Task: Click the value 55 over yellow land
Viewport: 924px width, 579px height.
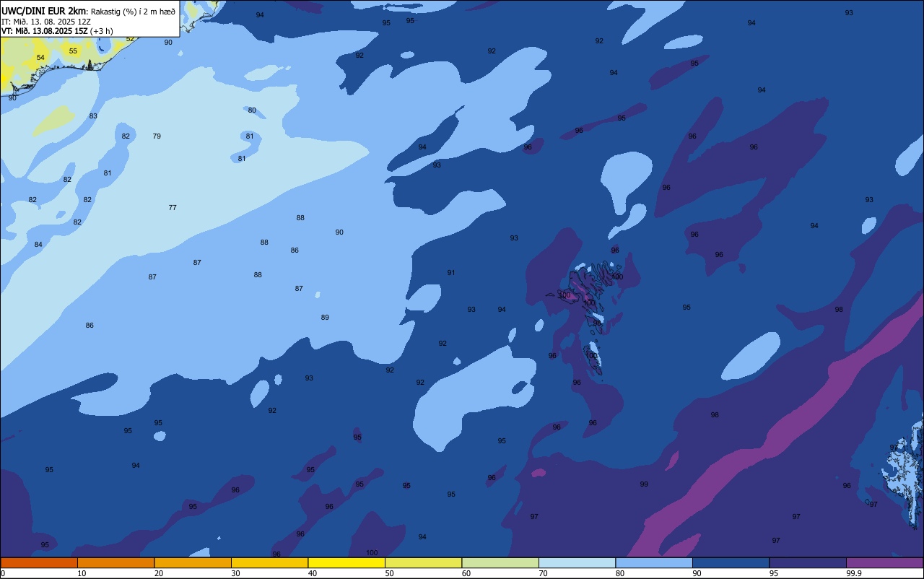Action: pos(73,51)
